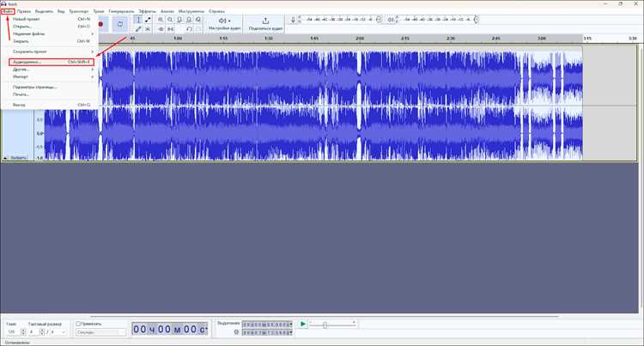This screenshot has height=346, width=644.
Task: Click the horizontal scrollbar below tracks
Action: [x=325, y=317]
